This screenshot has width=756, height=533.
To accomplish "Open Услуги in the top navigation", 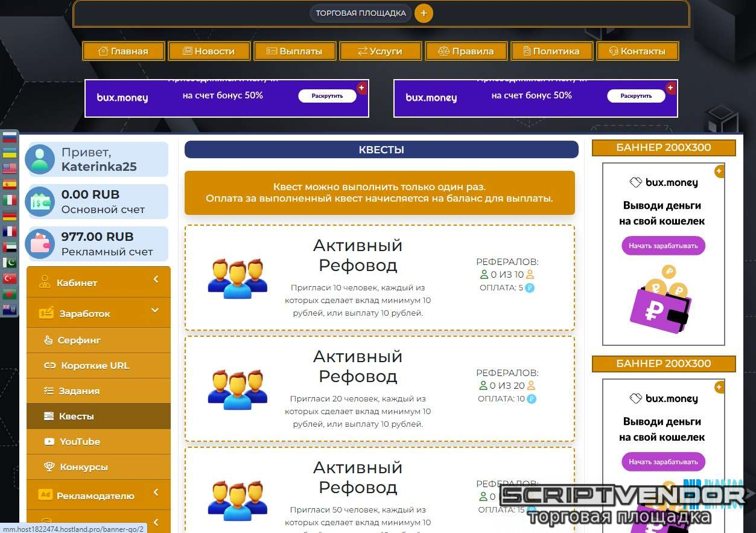I will (x=381, y=51).
